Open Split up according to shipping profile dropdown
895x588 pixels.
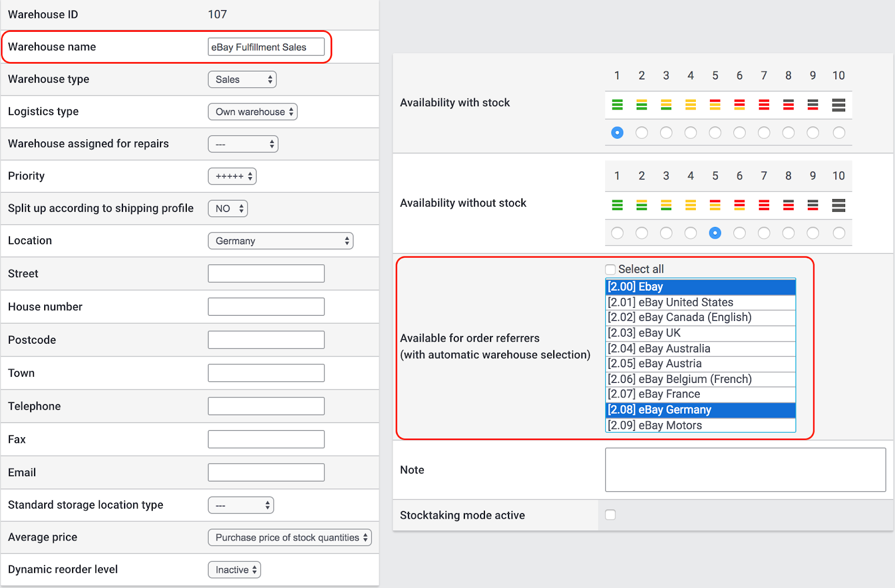(228, 208)
